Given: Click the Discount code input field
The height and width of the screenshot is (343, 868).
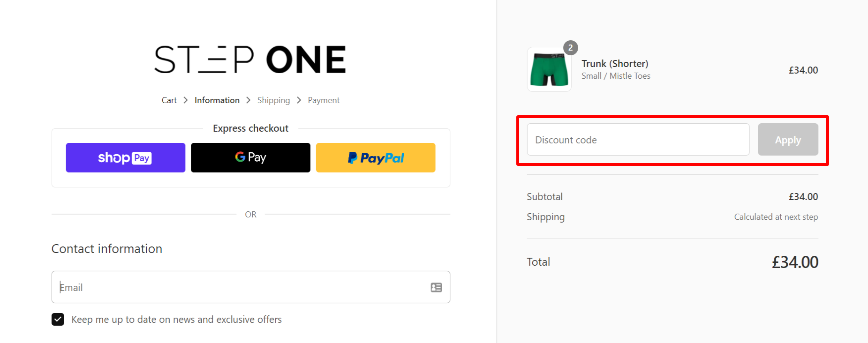Looking at the screenshot, I should coord(638,139).
